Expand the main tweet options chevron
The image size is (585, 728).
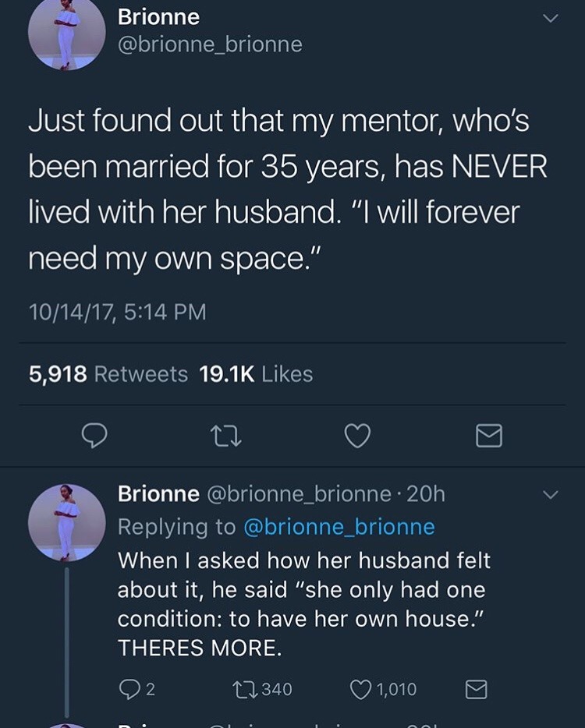(551, 18)
